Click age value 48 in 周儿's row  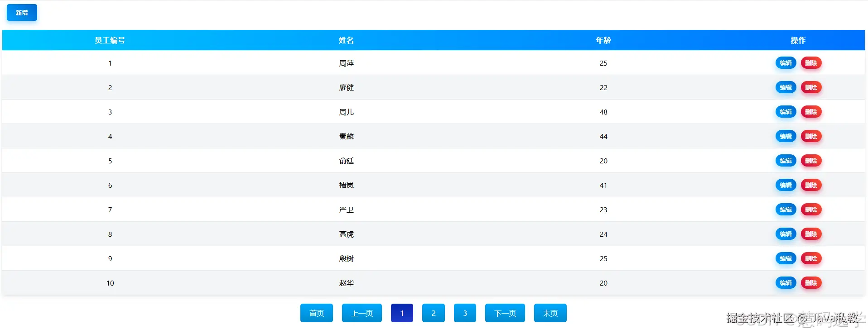(603, 112)
